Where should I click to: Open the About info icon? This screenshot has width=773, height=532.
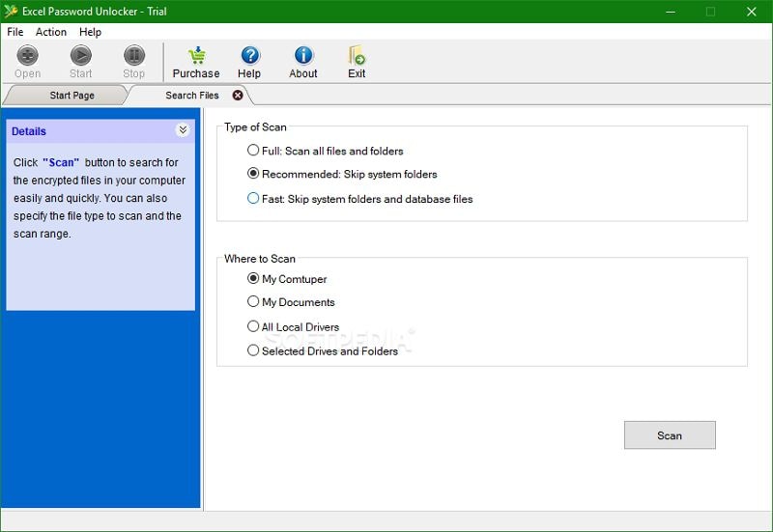pos(303,55)
